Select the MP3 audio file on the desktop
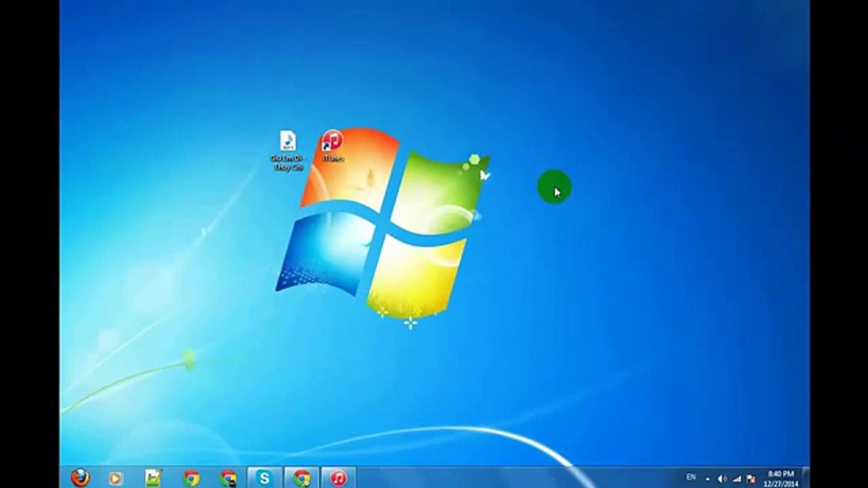The width and height of the screenshot is (868, 488). tap(288, 150)
